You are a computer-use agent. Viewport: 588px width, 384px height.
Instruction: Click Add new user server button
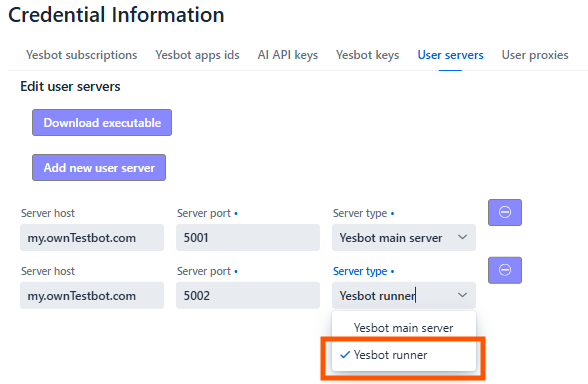point(99,168)
